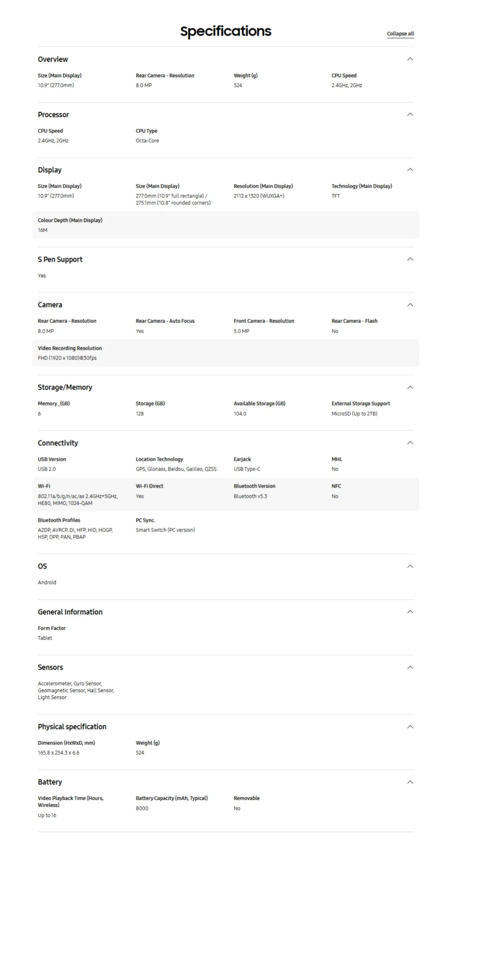Collapse the Connectivity section chevron
This screenshot has height=980, width=490.
410,443
